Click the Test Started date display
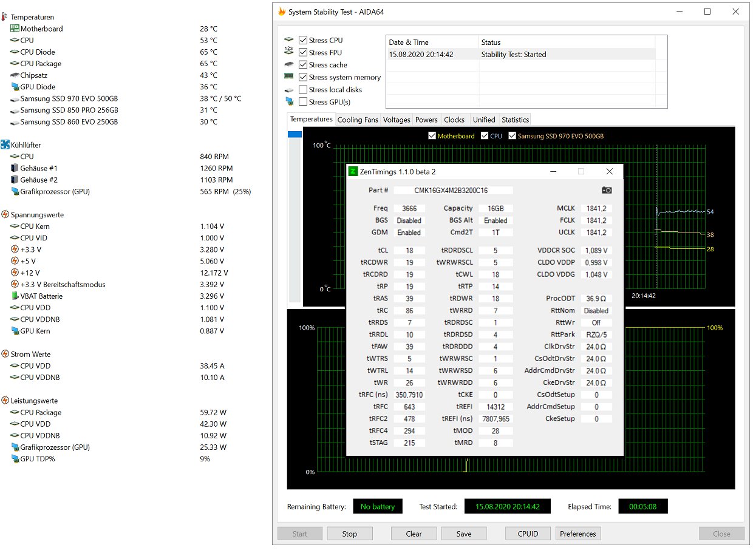756x550 pixels. (x=507, y=506)
